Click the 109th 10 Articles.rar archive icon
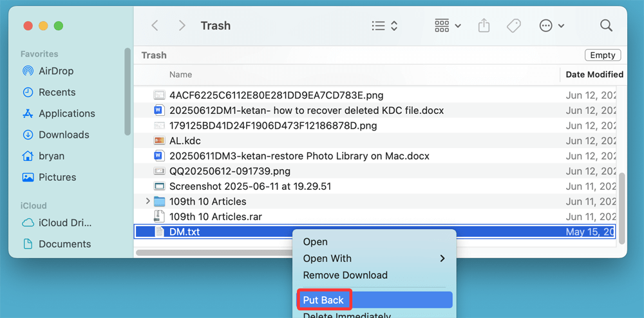This screenshot has height=318, width=644. (159, 217)
